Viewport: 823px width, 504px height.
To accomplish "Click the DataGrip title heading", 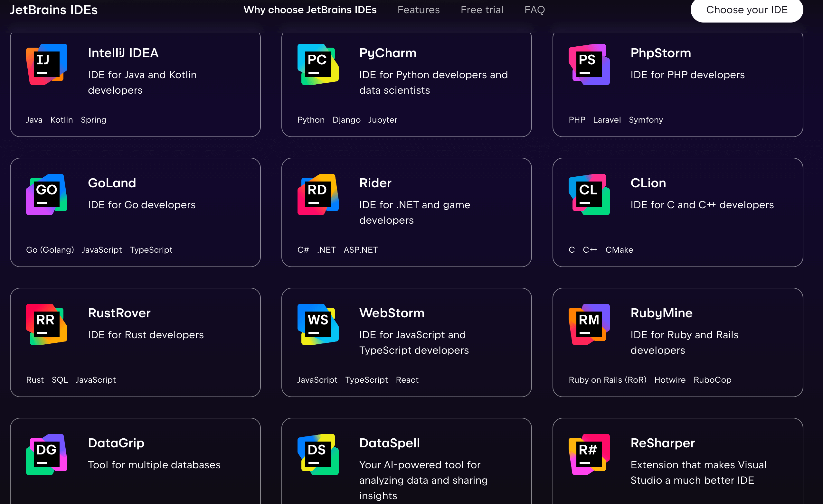I will pos(116,443).
